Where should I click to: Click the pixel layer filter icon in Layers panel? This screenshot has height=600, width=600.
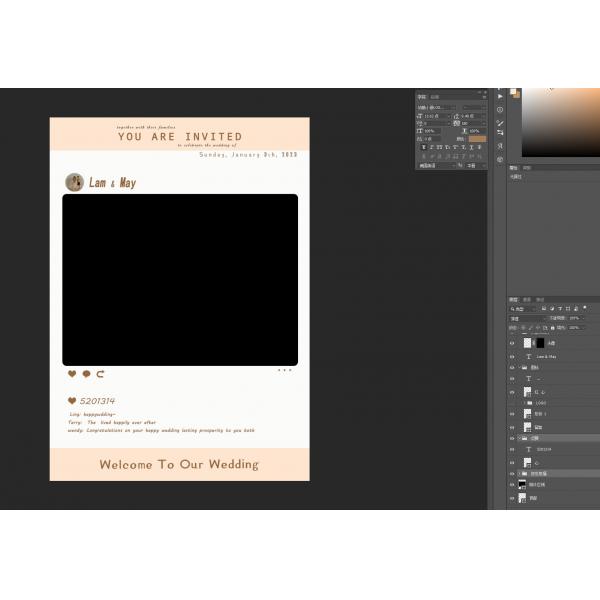click(x=543, y=309)
